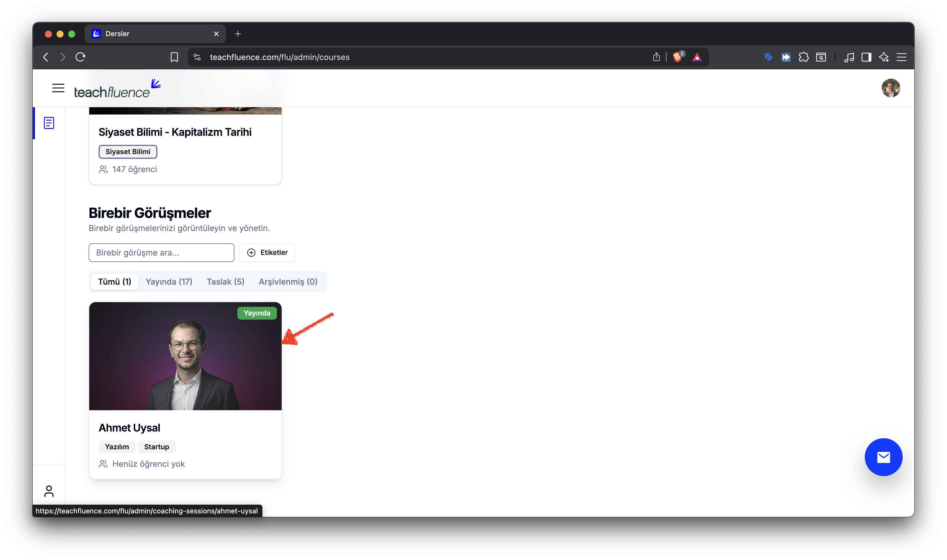Click Ahmet Uysal card photo thumbnail

185,356
